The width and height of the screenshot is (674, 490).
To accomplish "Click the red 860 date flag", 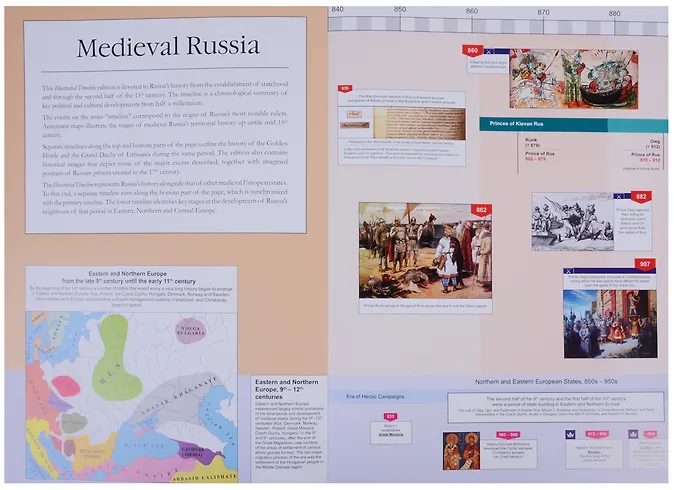I will (x=472, y=50).
